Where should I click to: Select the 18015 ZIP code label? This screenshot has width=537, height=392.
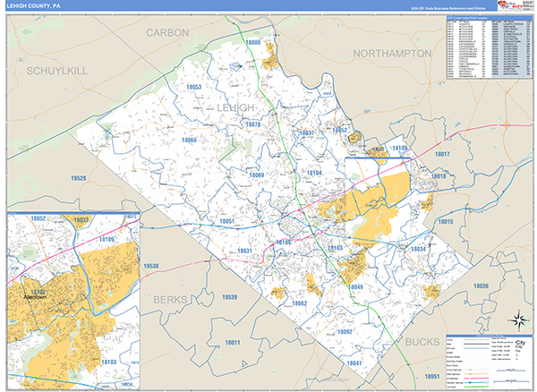pos(445,221)
